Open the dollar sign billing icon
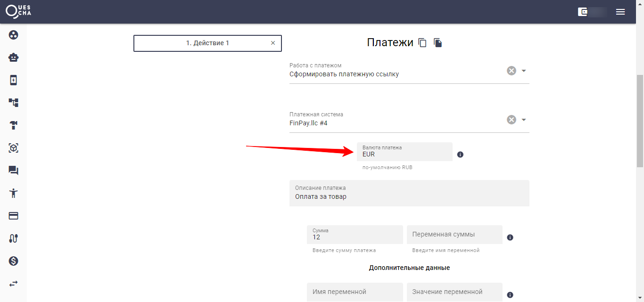644x302 pixels. (x=13, y=261)
